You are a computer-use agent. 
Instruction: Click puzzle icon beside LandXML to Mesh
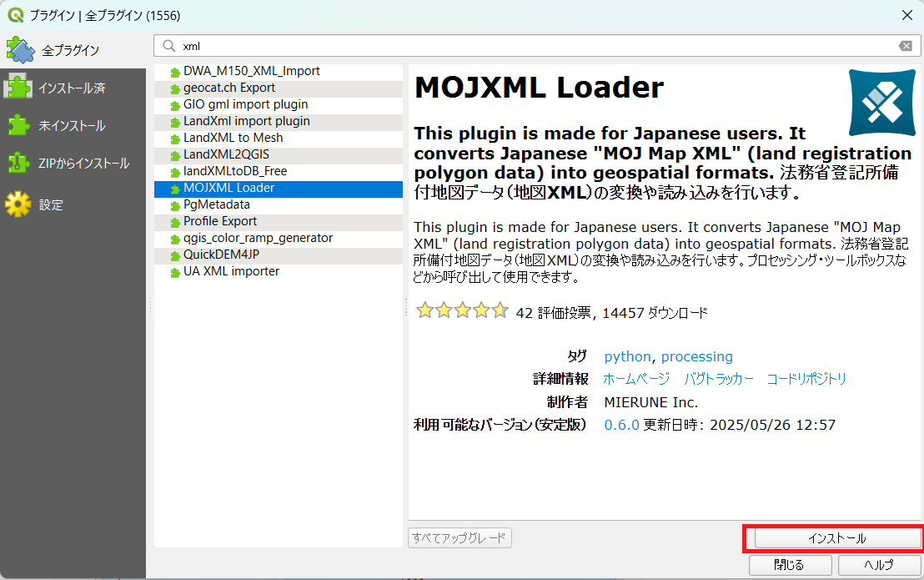pyautogui.click(x=175, y=139)
